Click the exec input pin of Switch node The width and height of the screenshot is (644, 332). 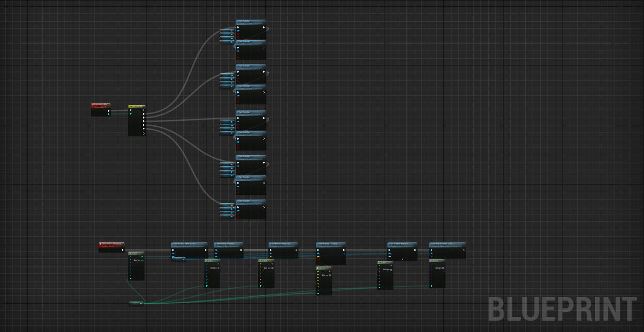[x=131, y=110]
